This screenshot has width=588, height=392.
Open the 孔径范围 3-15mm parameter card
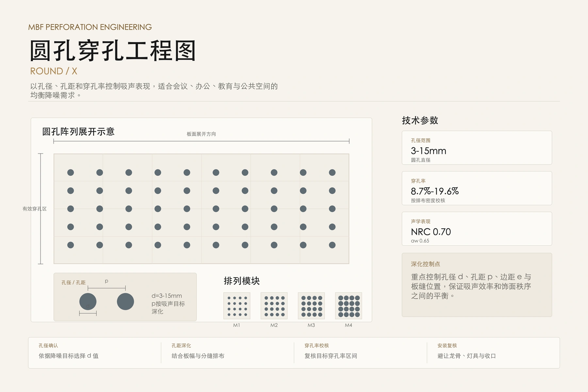[x=477, y=148]
